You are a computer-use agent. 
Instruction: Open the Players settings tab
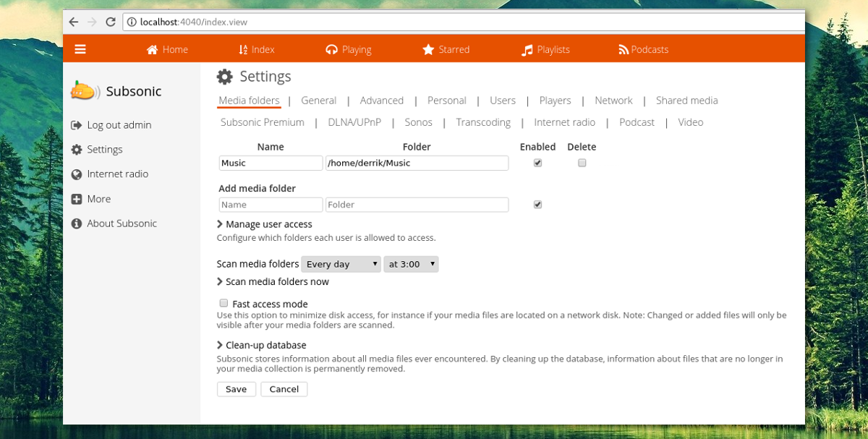(x=555, y=101)
